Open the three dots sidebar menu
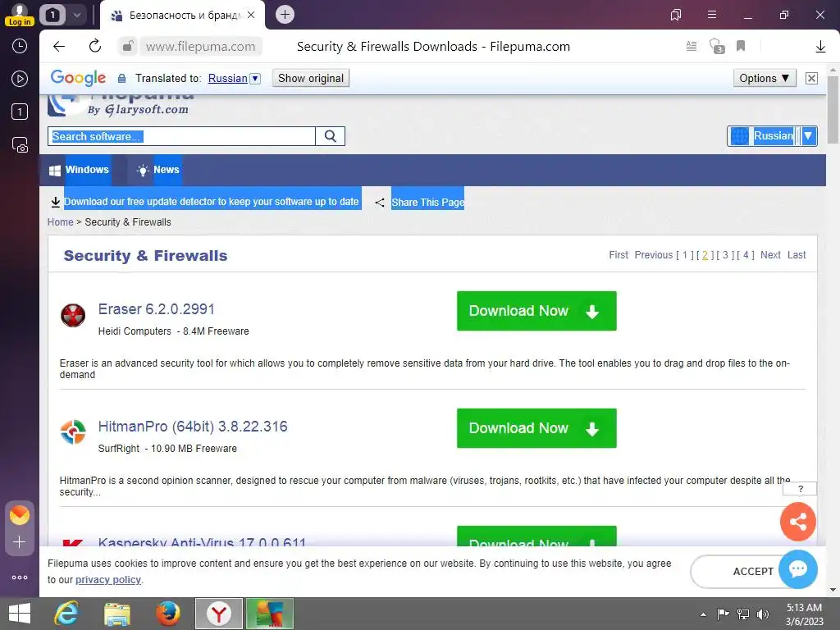Viewport: 840px width, 630px height. tap(20, 577)
